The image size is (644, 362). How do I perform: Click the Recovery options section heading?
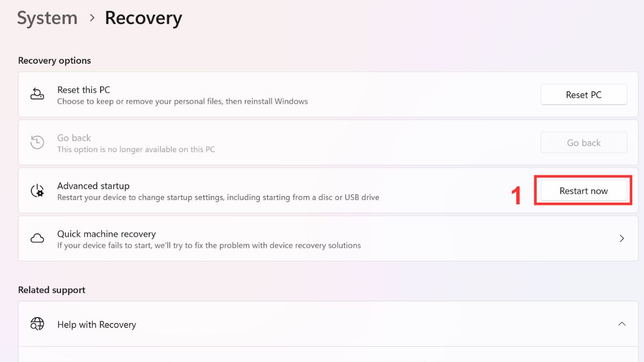[x=54, y=60]
